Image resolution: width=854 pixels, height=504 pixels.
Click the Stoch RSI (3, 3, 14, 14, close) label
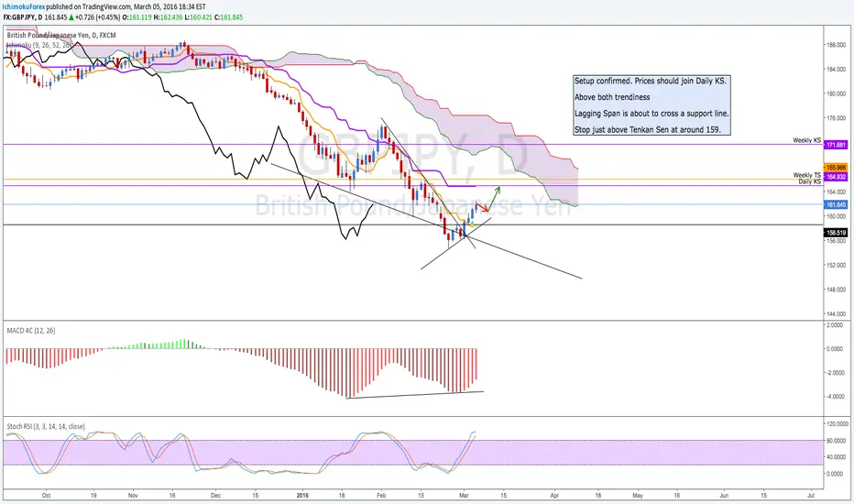tap(46, 427)
